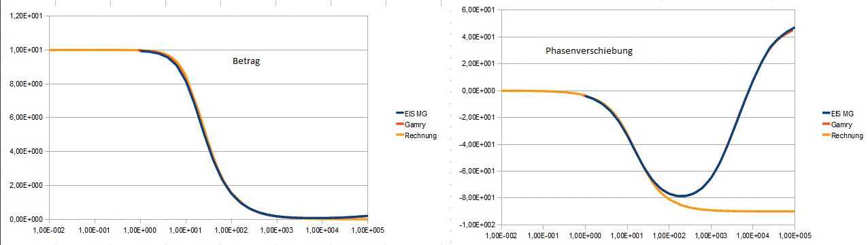Click the 1,00E+005 x-axis label on left chart
Viewport: 868px width, 245px height.
tap(368, 231)
